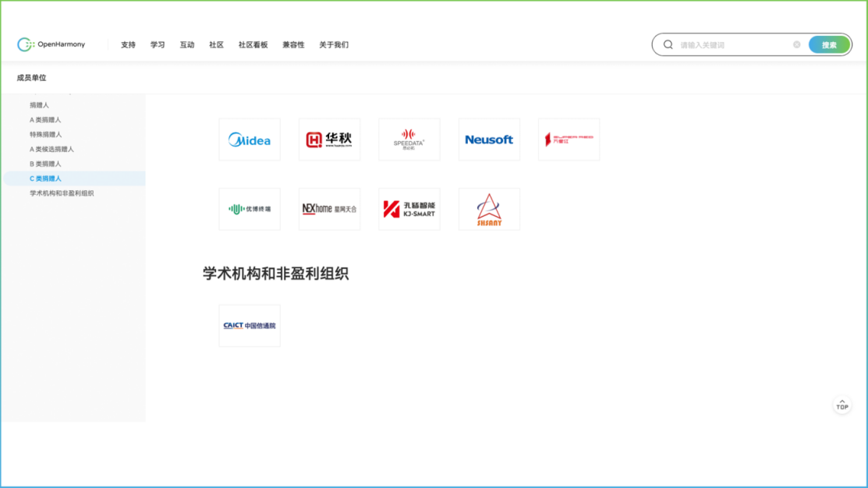Open the 支持 navigation menu

(x=128, y=44)
